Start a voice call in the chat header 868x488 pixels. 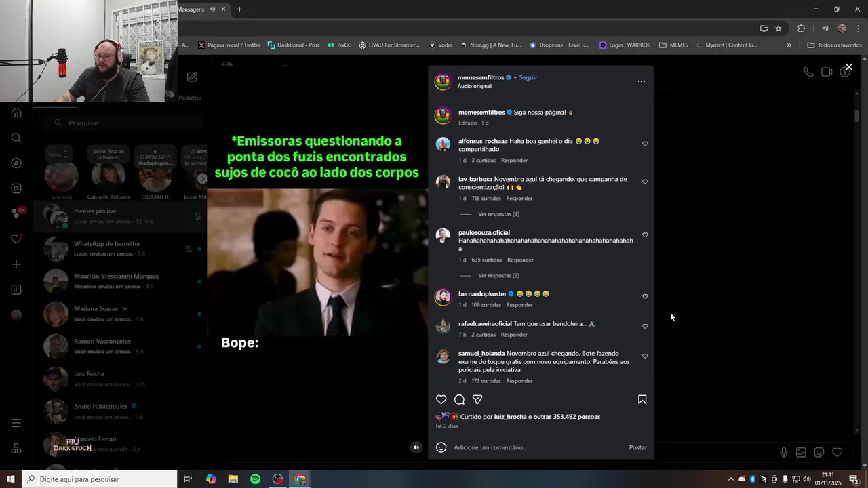coord(808,72)
